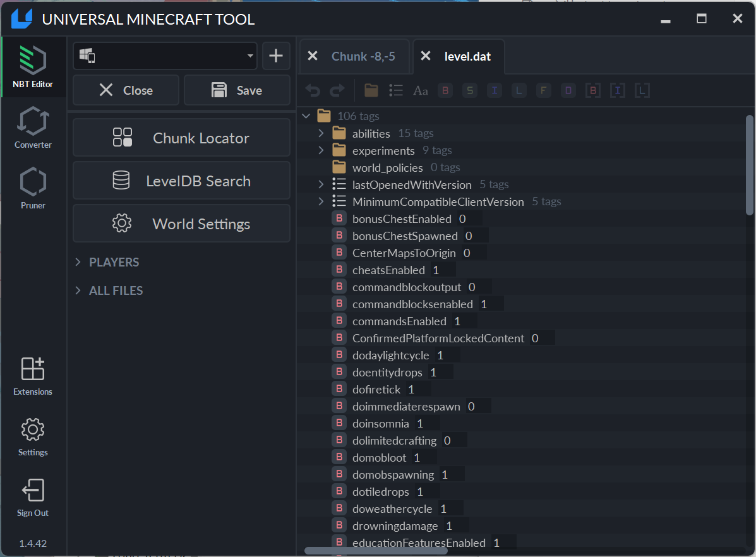The width and height of the screenshot is (756, 557).
Task: Open the Settings gear in sidebar
Action: click(33, 437)
